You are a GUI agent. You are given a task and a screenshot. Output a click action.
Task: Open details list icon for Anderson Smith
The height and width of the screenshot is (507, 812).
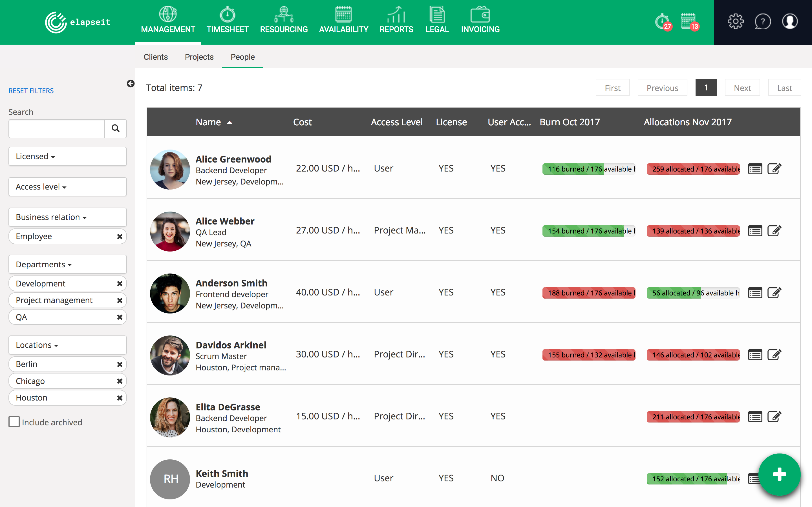[755, 293]
